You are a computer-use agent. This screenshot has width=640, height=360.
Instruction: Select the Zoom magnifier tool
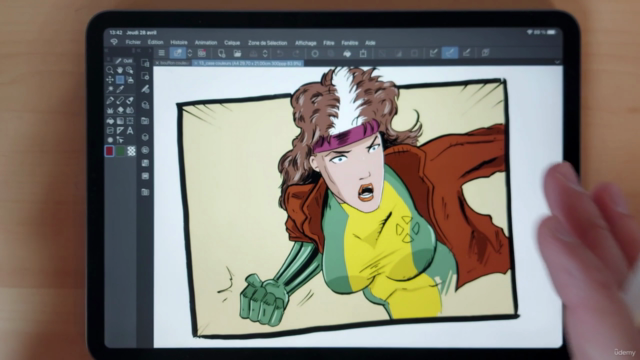pyautogui.click(x=110, y=70)
